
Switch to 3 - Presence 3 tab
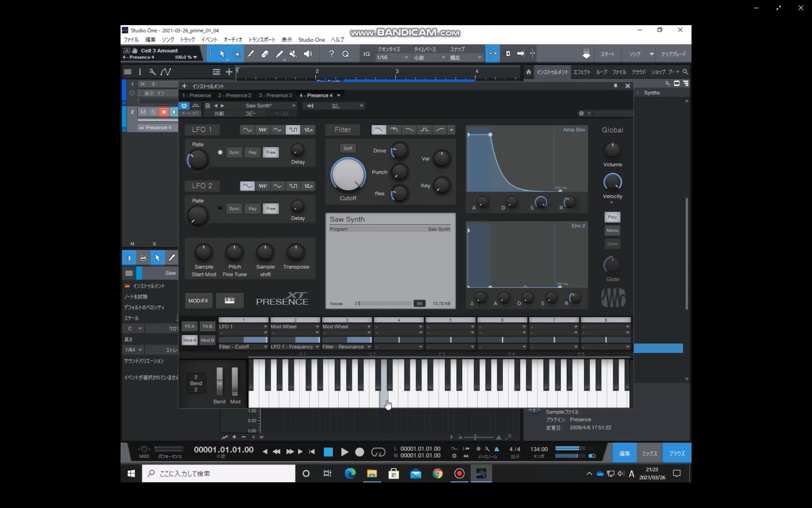click(x=275, y=95)
